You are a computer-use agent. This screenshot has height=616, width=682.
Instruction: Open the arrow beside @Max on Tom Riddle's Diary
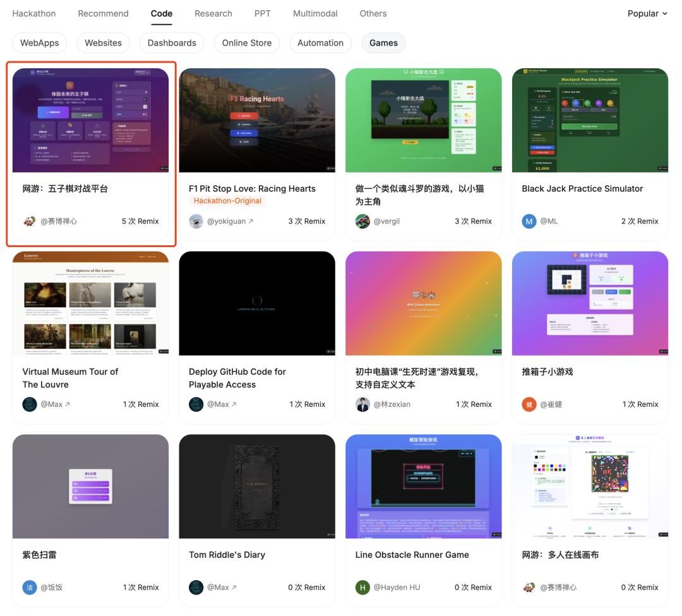point(234,588)
